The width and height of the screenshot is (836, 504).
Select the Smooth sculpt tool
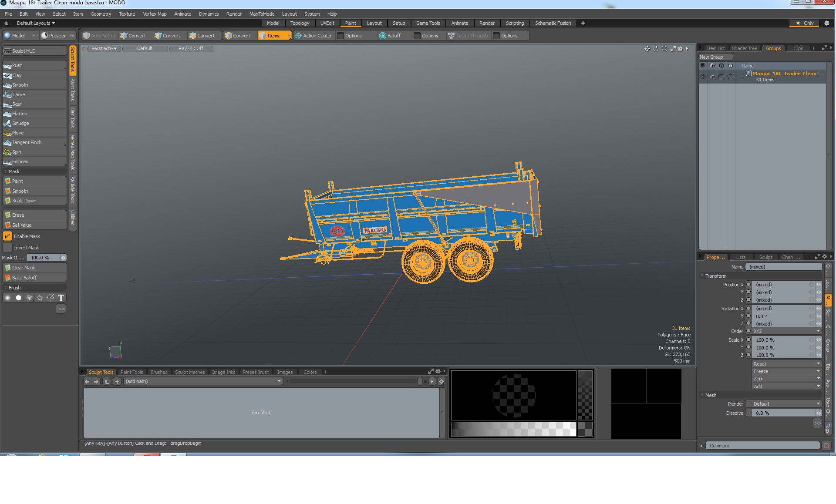34,85
